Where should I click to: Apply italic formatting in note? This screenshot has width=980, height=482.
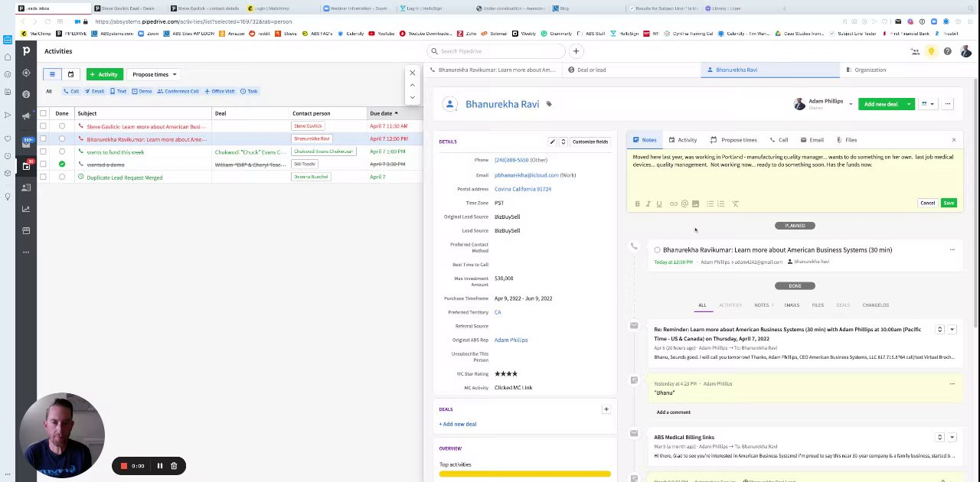(x=648, y=204)
